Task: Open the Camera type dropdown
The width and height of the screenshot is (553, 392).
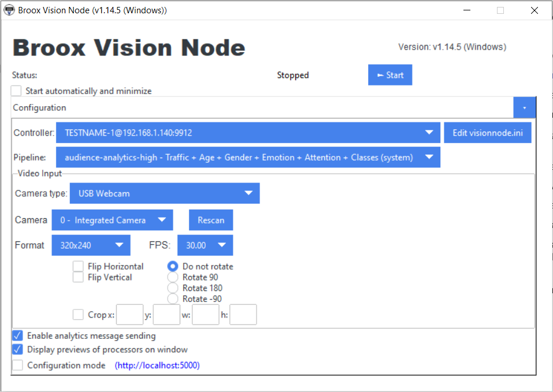Action: click(x=165, y=193)
